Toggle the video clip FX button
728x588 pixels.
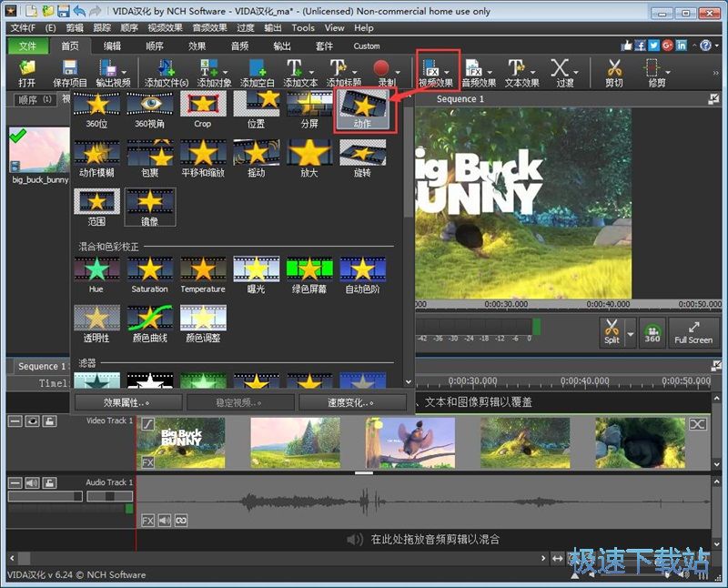(x=147, y=462)
